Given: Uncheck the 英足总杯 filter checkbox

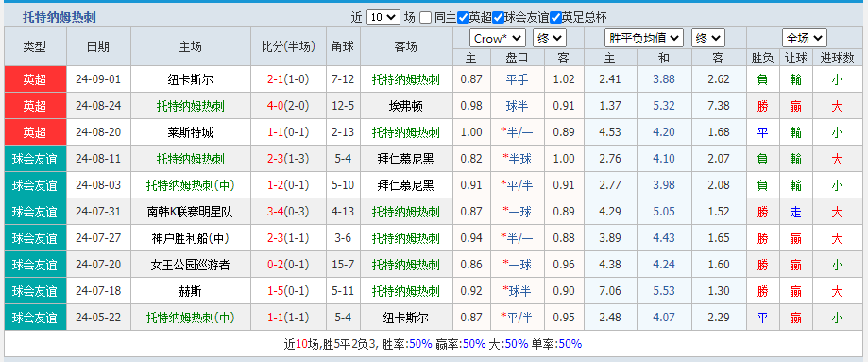Looking at the screenshot, I should (x=555, y=18).
